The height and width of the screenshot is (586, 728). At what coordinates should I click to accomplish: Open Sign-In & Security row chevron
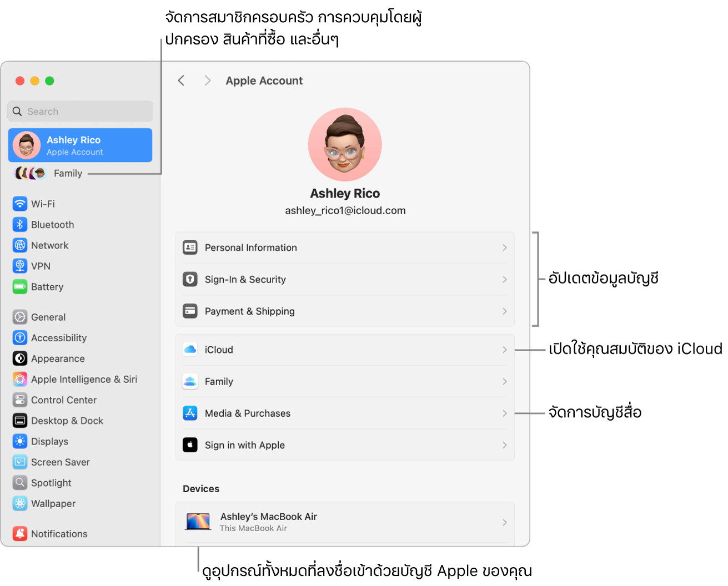505,279
